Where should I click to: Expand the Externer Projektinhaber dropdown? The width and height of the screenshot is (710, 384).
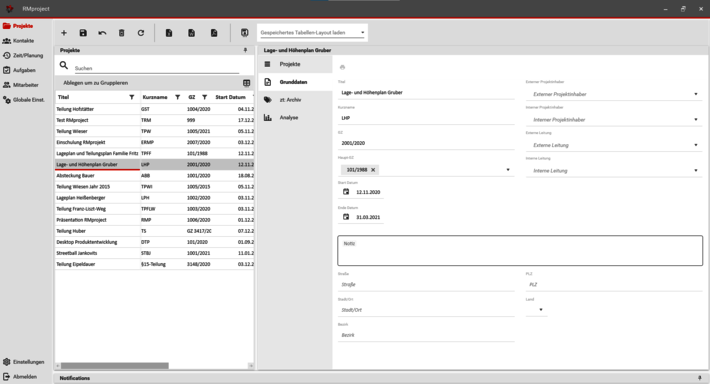coord(696,94)
